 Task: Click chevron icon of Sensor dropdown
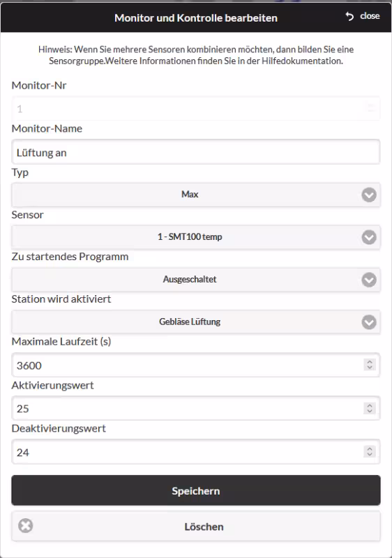tap(369, 237)
